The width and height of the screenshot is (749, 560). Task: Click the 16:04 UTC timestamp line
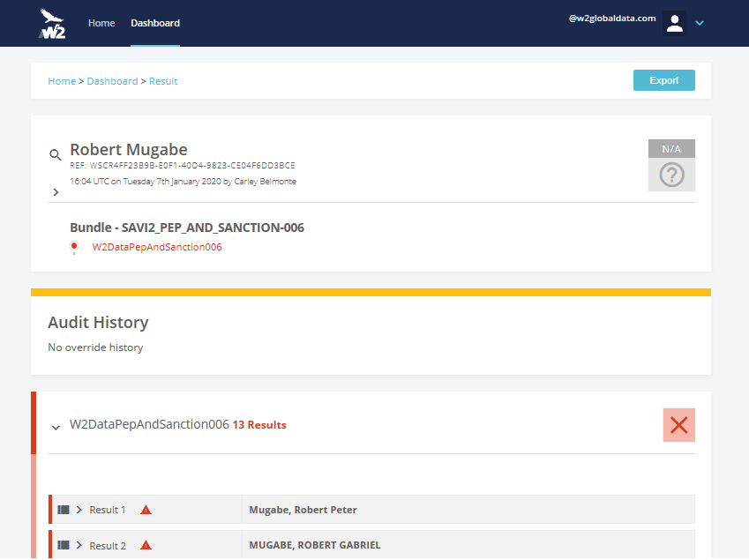click(x=183, y=182)
